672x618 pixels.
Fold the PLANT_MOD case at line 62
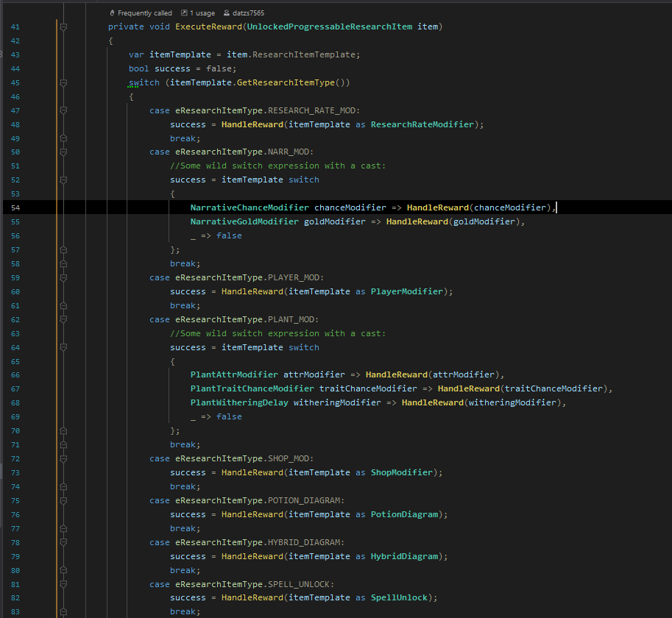pos(63,319)
